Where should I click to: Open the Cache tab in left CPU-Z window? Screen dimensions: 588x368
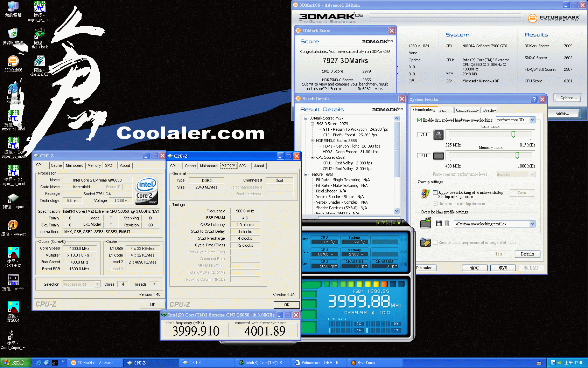pos(56,165)
